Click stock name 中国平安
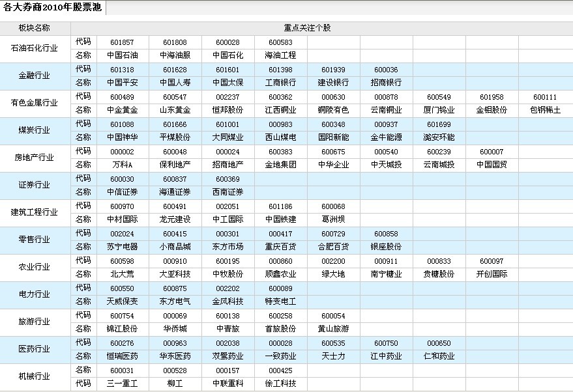The image size is (573, 392). pos(123,83)
